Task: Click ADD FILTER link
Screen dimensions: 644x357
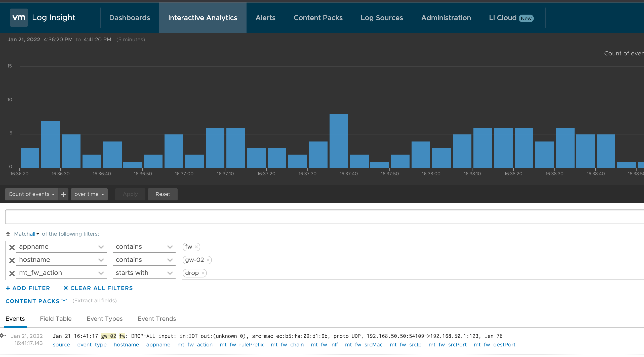Action: tap(28, 288)
